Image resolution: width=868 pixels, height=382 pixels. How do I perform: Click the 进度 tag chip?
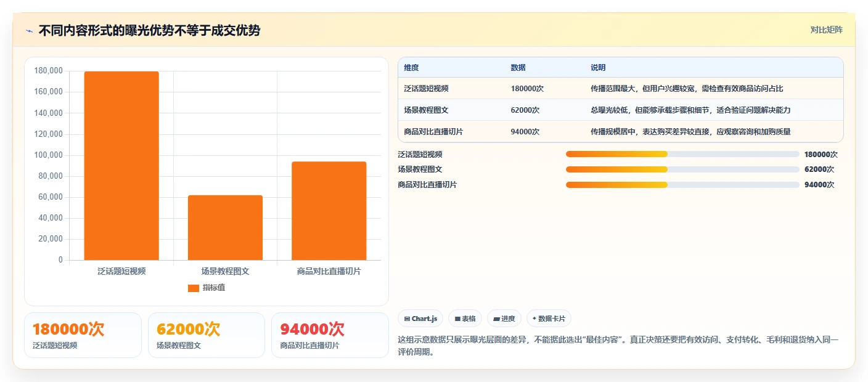point(504,319)
